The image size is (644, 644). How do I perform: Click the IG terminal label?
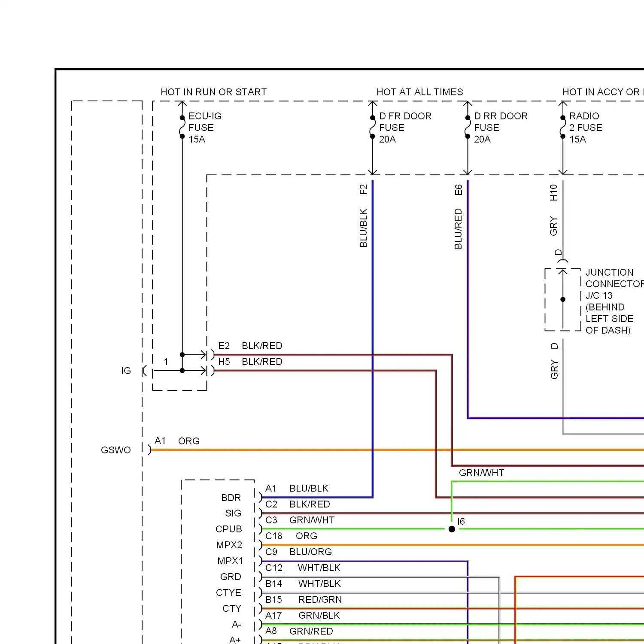pos(126,371)
